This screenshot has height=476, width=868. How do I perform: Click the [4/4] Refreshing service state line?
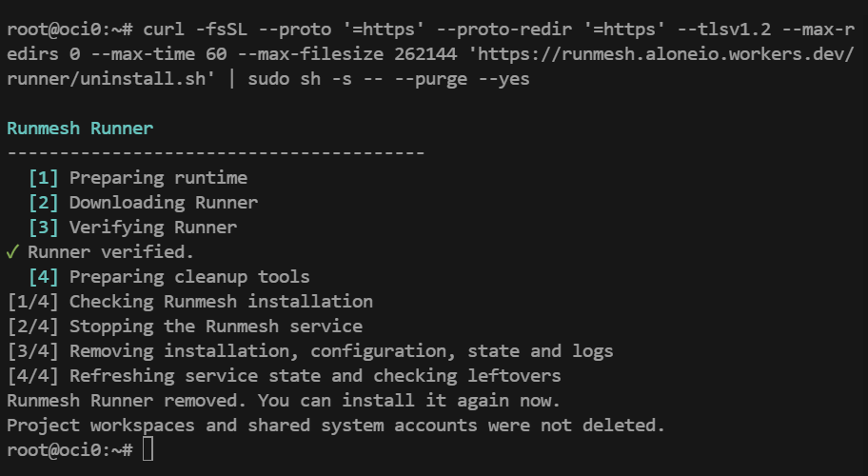coord(284,376)
